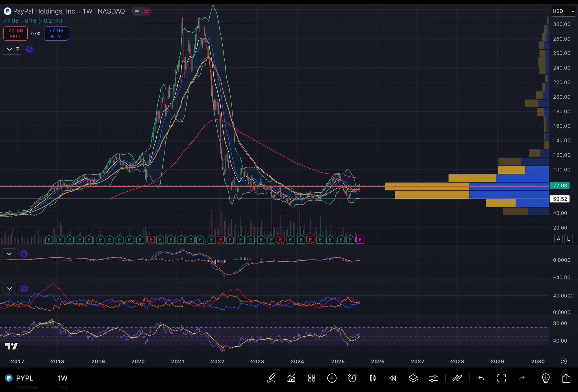Toggle auto scale A button

[558, 239]
